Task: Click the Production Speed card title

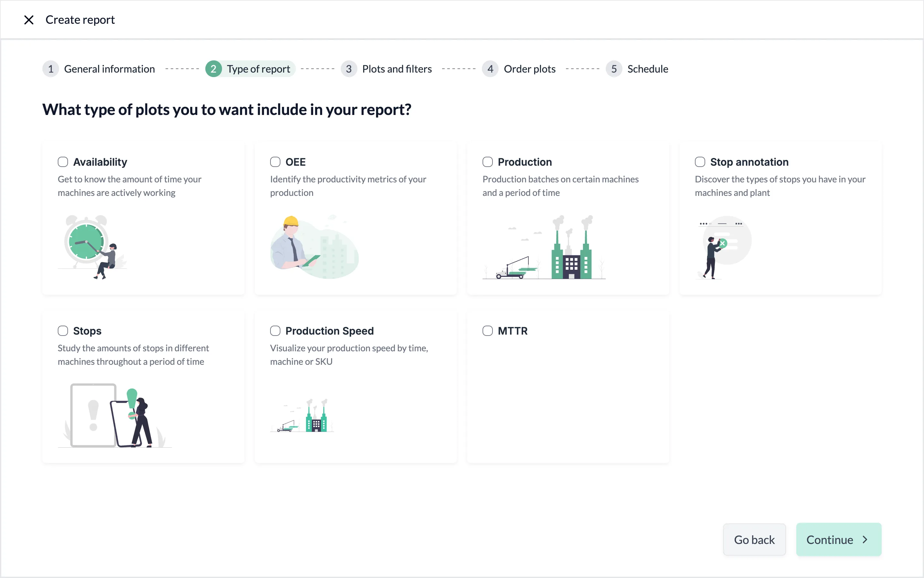Action: click(329, 331)
